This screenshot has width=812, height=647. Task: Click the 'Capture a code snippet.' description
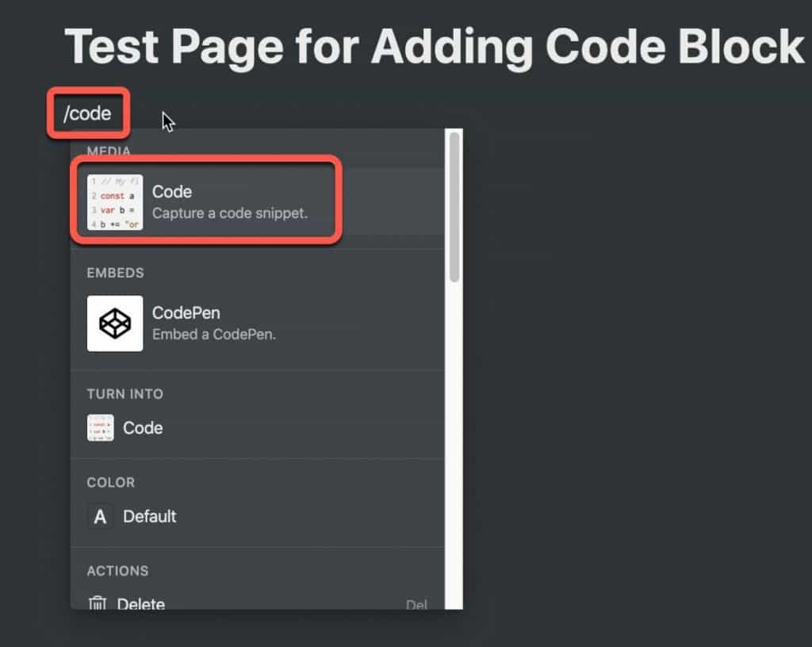point(230,213)
